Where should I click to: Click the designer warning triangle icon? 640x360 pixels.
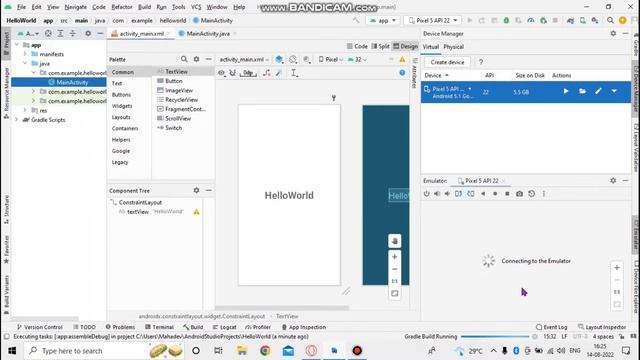pos(402,60)
